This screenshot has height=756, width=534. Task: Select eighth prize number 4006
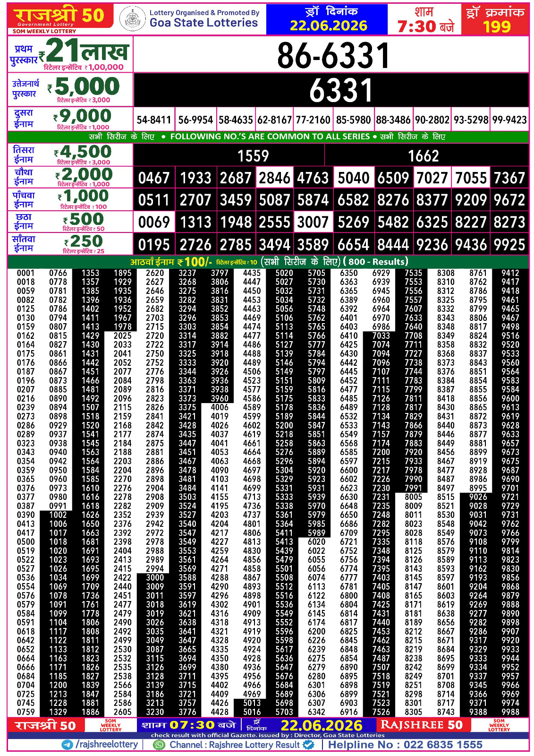pyautogui.click(x=220, y=407)
